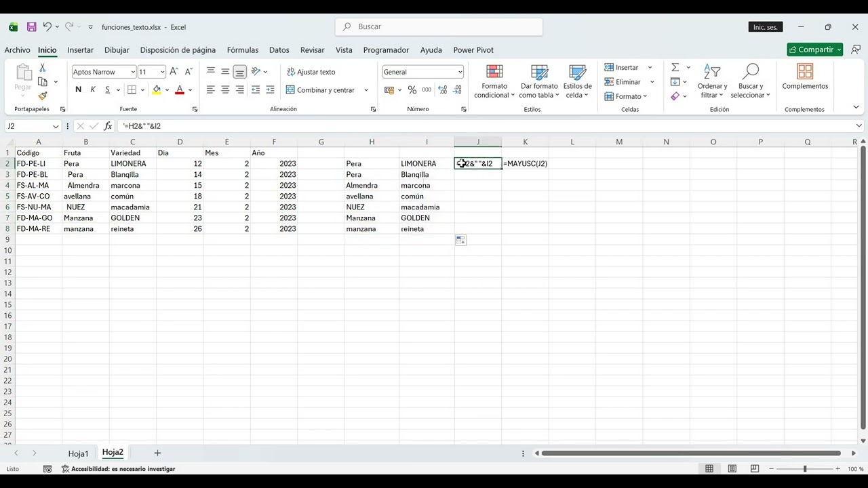Screen dimensions: 868x488
Task: Click the Compartir button
Action: click(815, 49)
